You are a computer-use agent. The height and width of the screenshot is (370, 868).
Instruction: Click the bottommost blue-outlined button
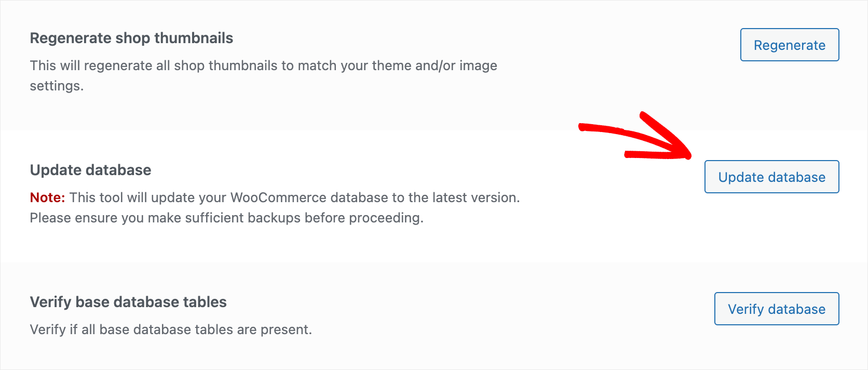(776, 309)
